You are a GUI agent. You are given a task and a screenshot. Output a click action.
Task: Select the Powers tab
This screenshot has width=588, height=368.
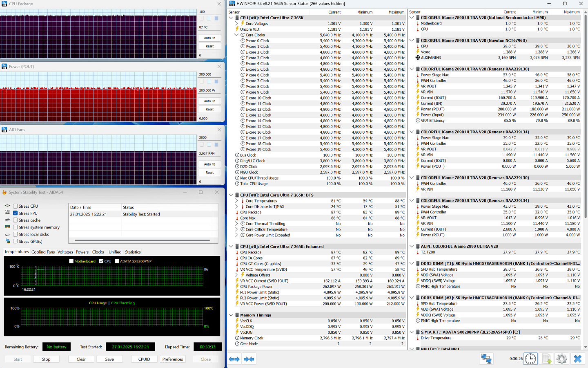(x=82, y=252)
